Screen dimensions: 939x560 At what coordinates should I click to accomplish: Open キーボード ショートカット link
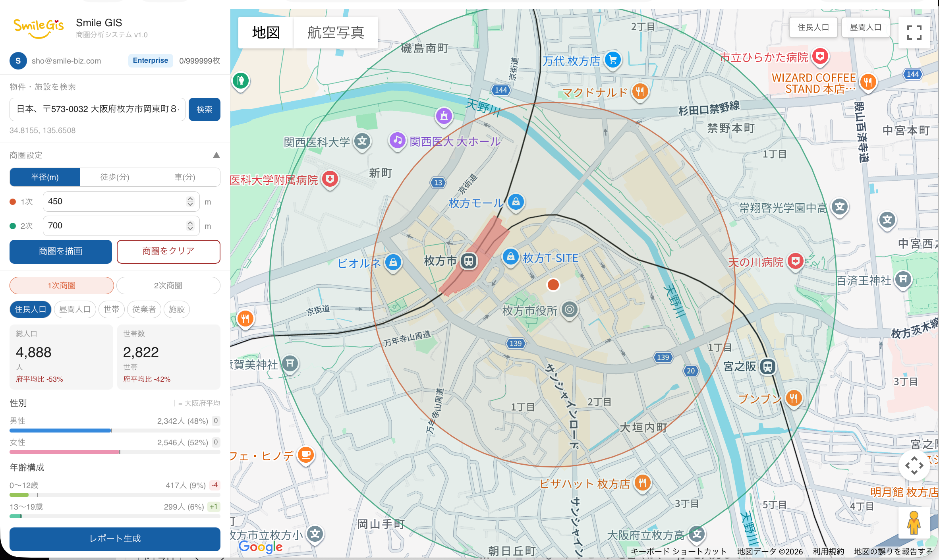679,551
